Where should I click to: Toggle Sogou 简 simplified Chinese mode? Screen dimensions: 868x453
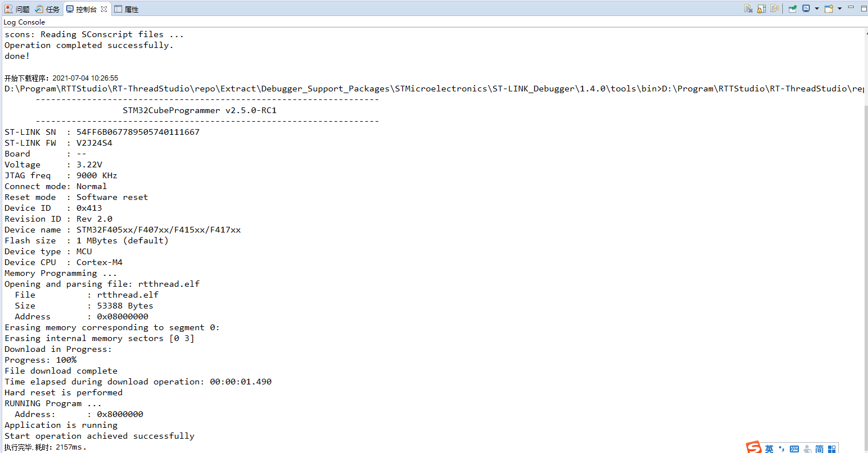pyautogui.click(x=819, y=449)
